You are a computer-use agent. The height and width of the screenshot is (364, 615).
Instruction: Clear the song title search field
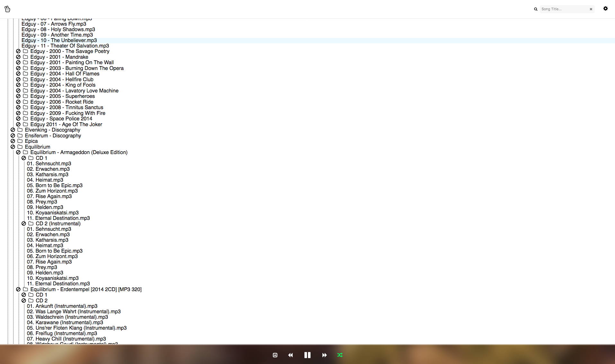[x=591, y=9]
